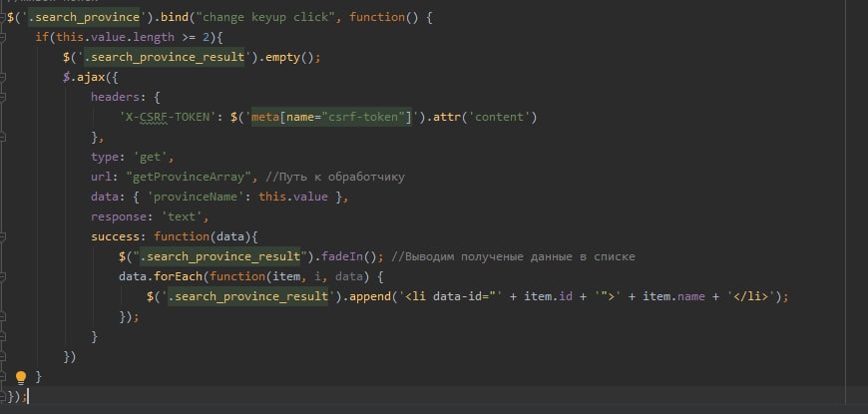Click this.value on the data: line

coord(293,197)
